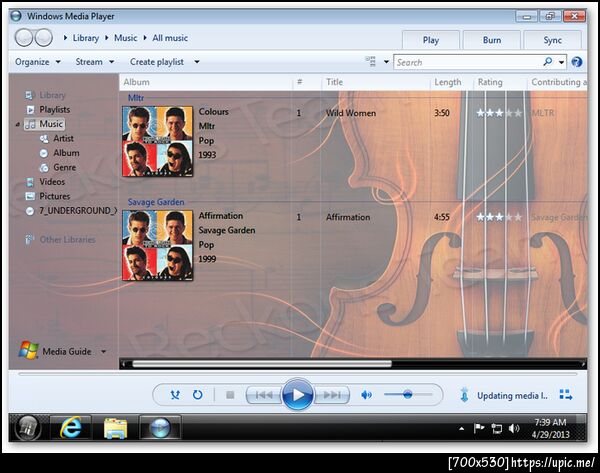Click the Other Libraries icon
Screen dimensions: 600x473
(x=29, y=240)
